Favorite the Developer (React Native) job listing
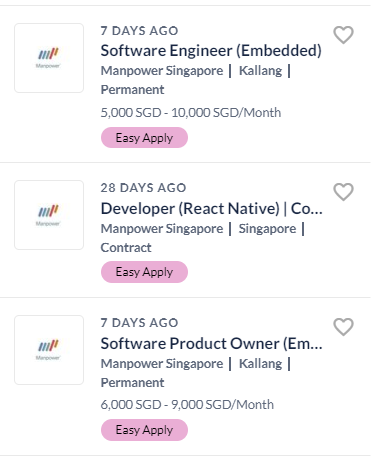The width and height of the screenshot is (373, 460). coord(343,192)
